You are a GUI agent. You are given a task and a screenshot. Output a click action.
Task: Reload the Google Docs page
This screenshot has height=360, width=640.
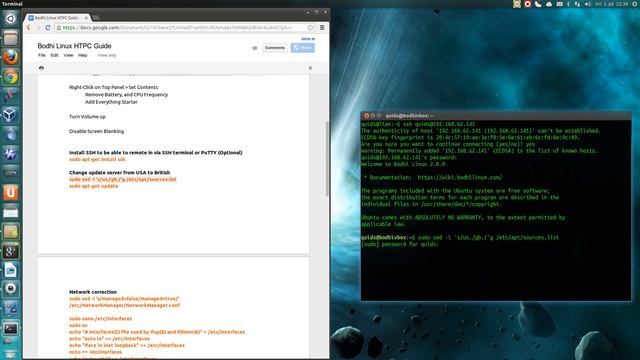(x=48, y=28)
